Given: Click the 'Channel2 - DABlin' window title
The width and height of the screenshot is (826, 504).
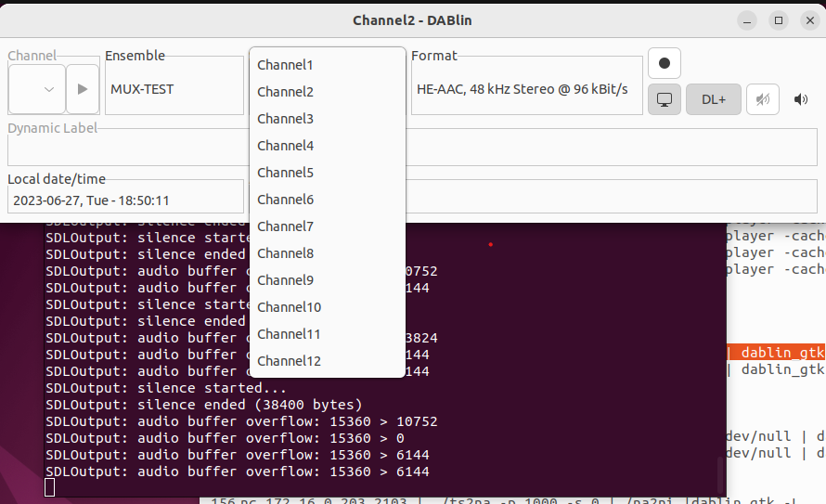Looking at the screenshot, I should 412,20.
